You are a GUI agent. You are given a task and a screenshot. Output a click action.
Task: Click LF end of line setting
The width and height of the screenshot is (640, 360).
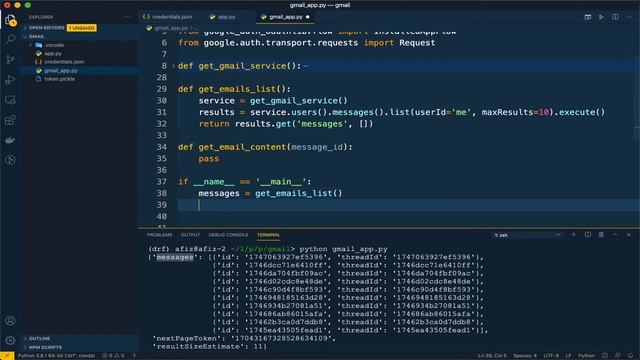[x=568, y=356]
